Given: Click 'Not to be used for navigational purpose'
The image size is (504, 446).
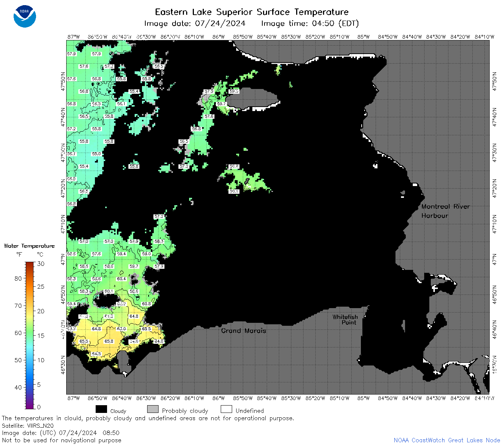Looking at the screenshot, I should click(x=61, y=440).
